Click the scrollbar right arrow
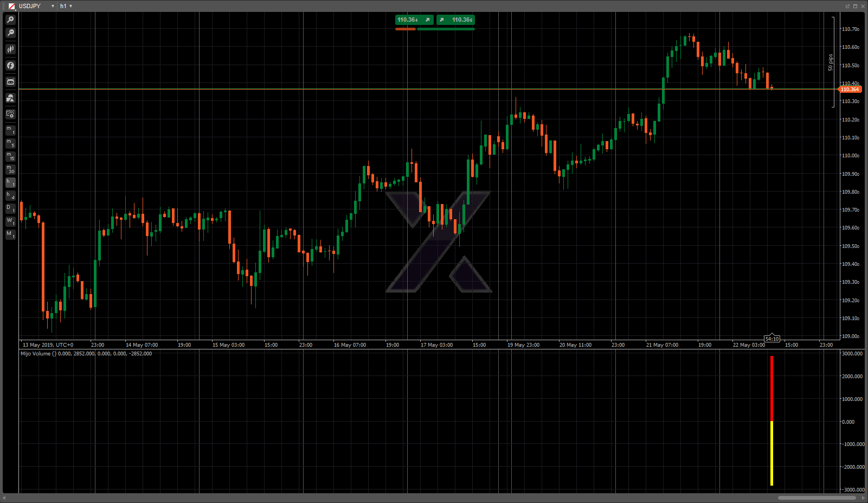The height and width of the screenshot is (503, 868). (863, 498)
